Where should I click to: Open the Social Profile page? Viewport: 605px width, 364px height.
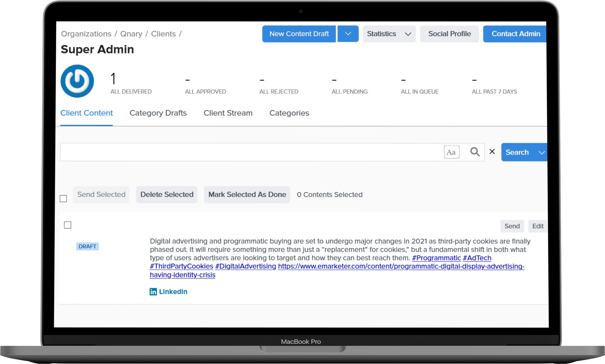(449, 34)
